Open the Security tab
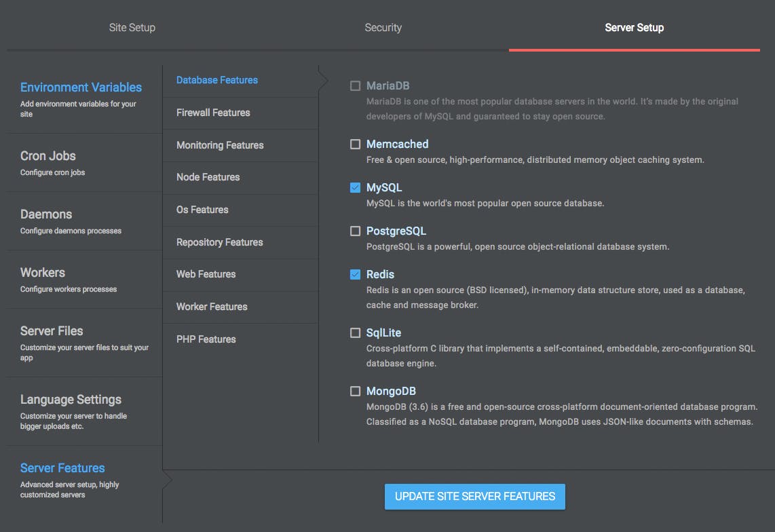The width and height of the screenshot is (775, 532). click(x=383, y=28)
